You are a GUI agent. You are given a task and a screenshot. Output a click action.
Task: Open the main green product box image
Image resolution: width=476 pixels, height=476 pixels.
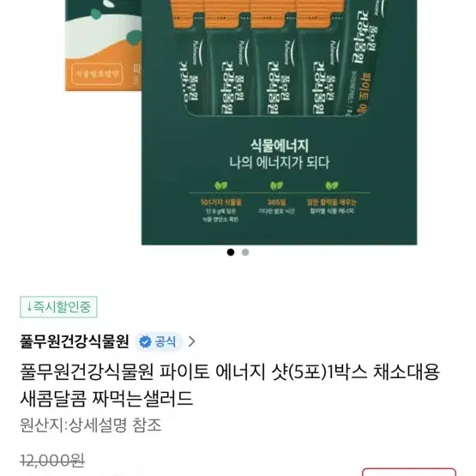(279, 122)
